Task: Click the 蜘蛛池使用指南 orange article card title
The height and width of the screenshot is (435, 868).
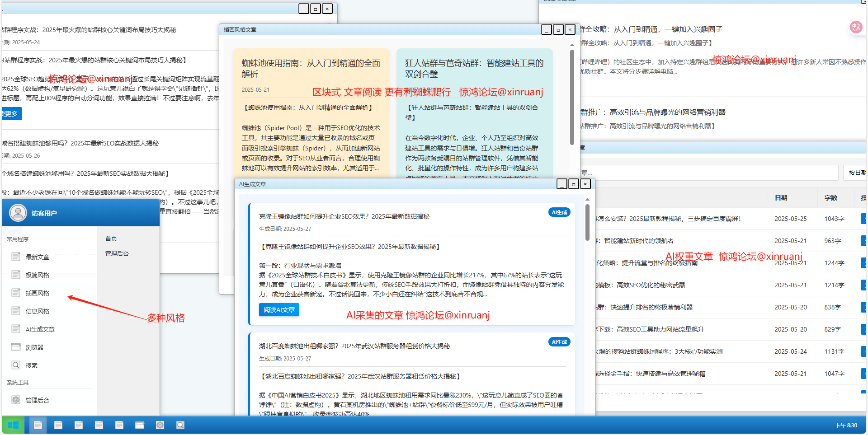Action: [x=311, y=69]
